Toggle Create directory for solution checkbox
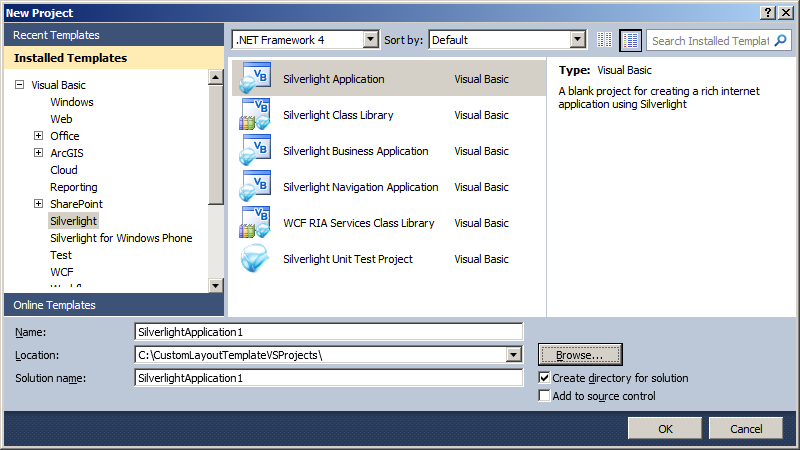 click(544, 378)
